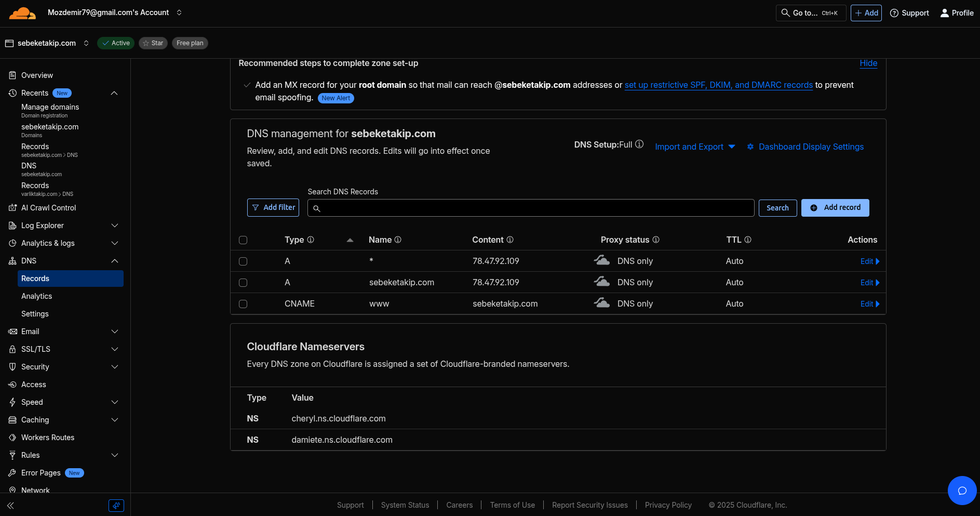This screenshot has width=980, height=516.
Task: Click the Email envelope icon
Action: [x=12, y=332]
